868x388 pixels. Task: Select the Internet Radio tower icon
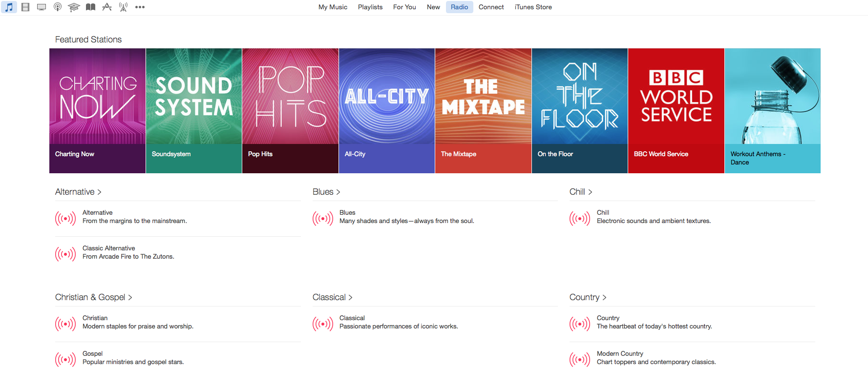tap(123, 7)
